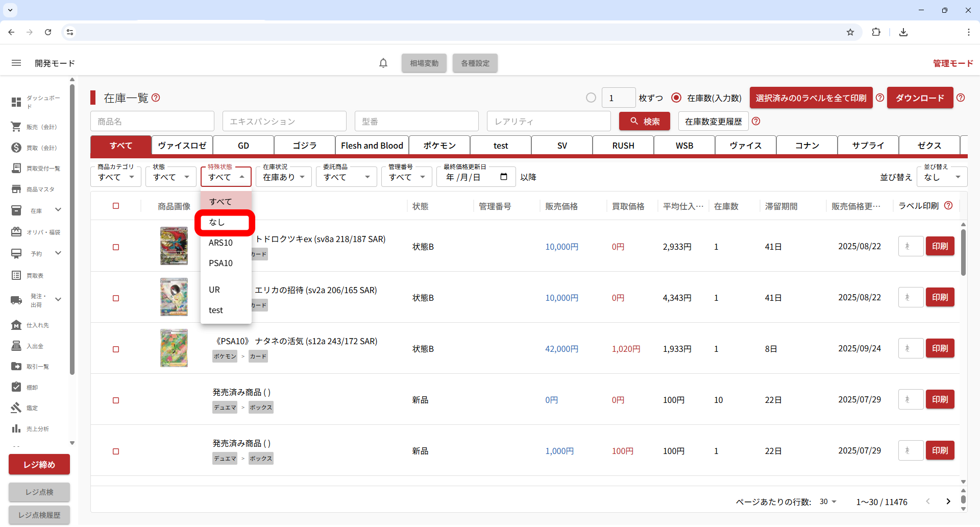Image resolution: width=980 pixels, height=527 pixels.
Task: Click the 商品名 search field
Action: 152,122
